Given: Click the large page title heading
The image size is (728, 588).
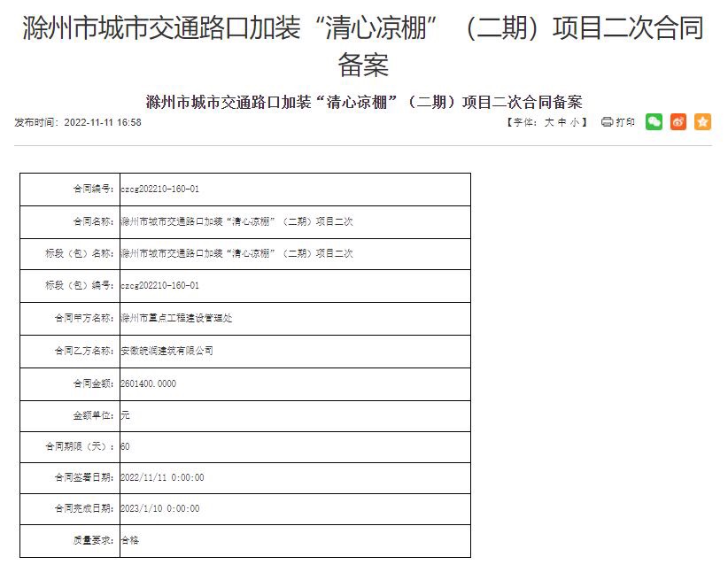Looking at the screenshot, I should (363, 45).
